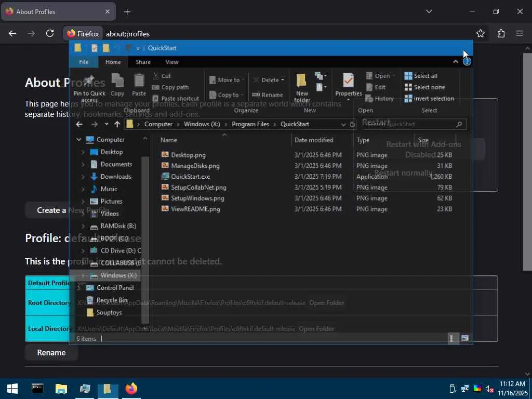Switch to the View ribbon tab

(x=171, y=62)
